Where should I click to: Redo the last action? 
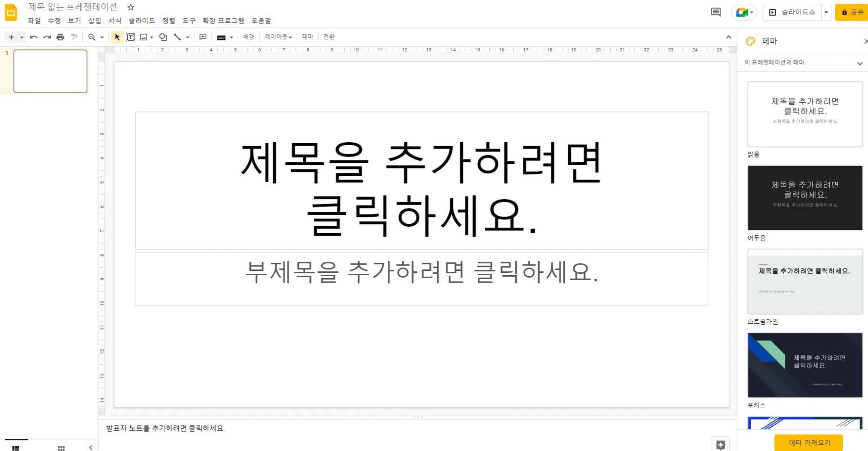click(x=47, y=37)
